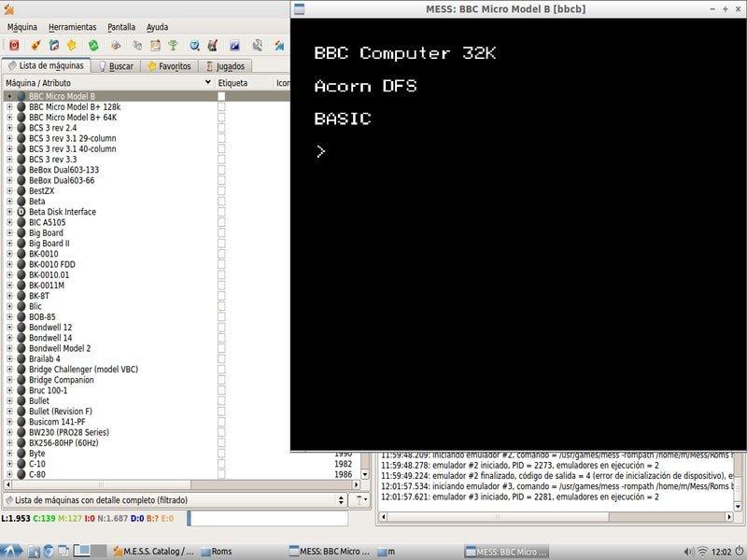This screenshot has width=747, height=560.
Task: Expand the BCS 3 rev 3.3 tree node
Action: coord(9,159)
